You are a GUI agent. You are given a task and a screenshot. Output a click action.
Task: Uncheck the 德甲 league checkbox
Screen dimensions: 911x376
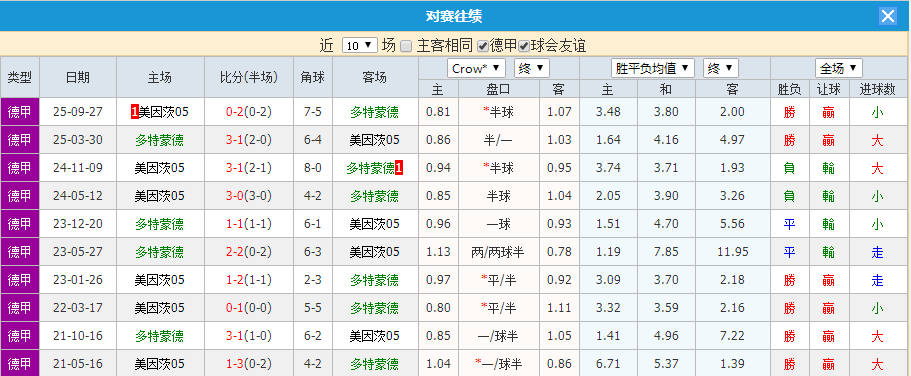(482, 46)
